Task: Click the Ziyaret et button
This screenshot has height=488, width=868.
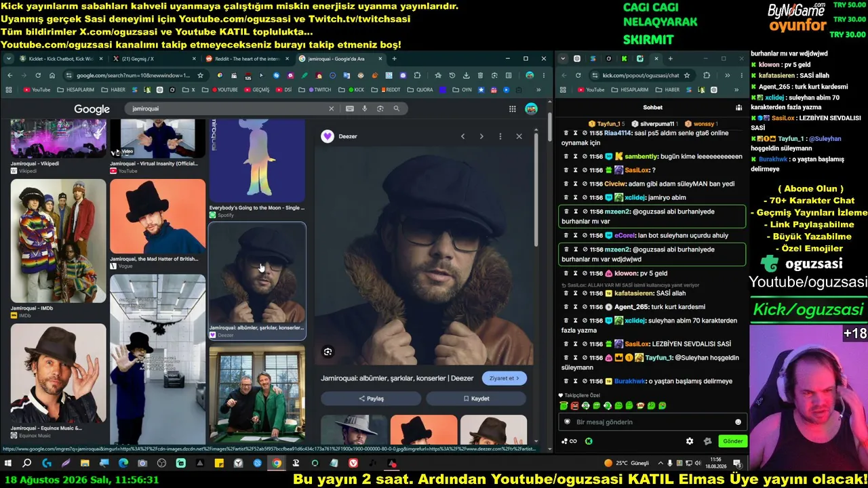Action: pos(505,378)
